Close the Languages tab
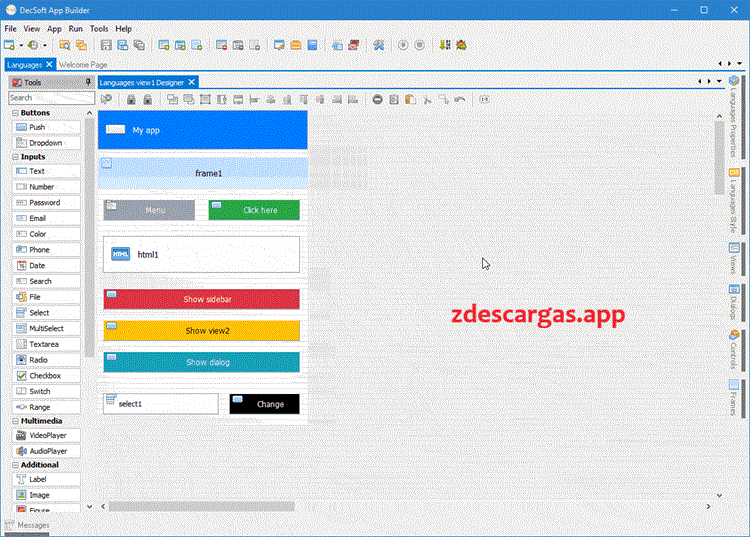The width and height of the screenshot is (750, 537). coord(49,64)
